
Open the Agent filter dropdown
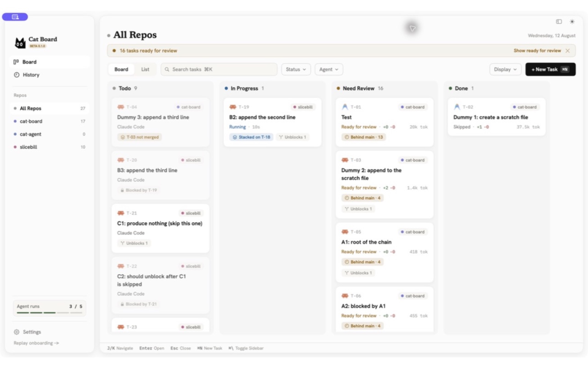pos(328,69)
